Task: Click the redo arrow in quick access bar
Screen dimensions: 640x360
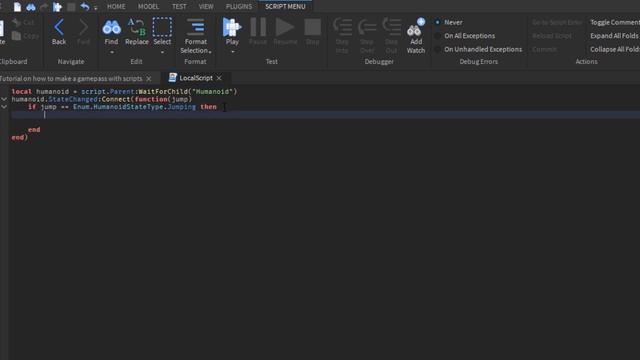Action: (x=44, y=7)
